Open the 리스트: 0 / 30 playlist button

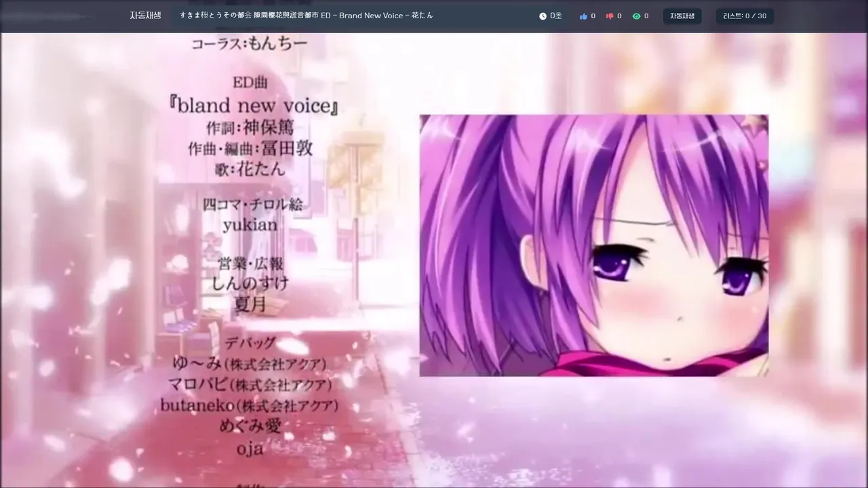[x=745, y=16]
